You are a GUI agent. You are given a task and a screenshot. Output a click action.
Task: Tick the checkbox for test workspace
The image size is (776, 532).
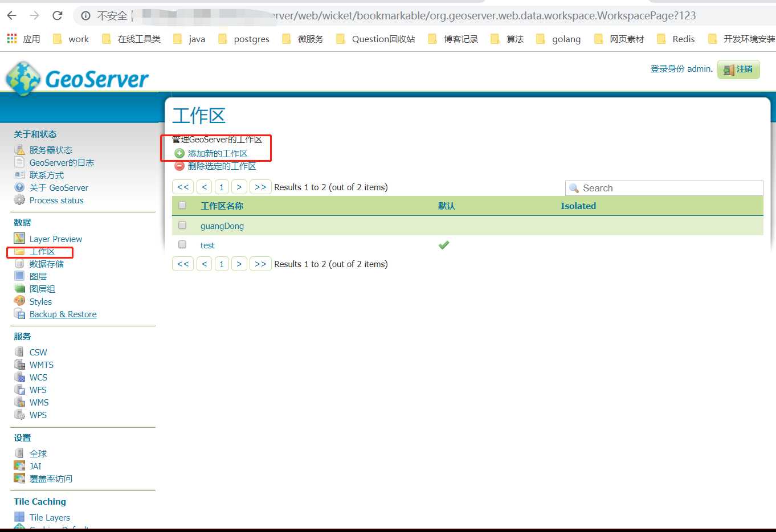[x=182, y=244]
